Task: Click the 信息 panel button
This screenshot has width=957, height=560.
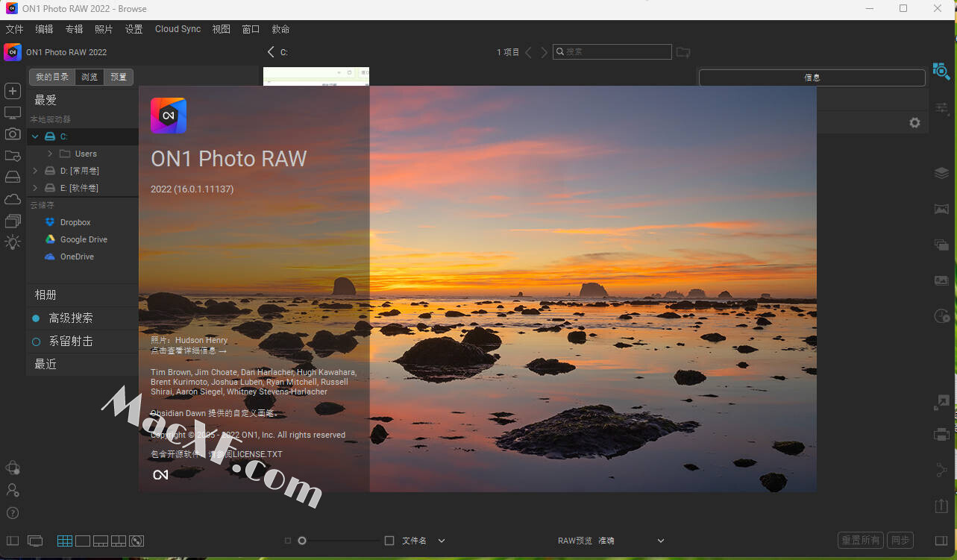Action: (812, 77)
